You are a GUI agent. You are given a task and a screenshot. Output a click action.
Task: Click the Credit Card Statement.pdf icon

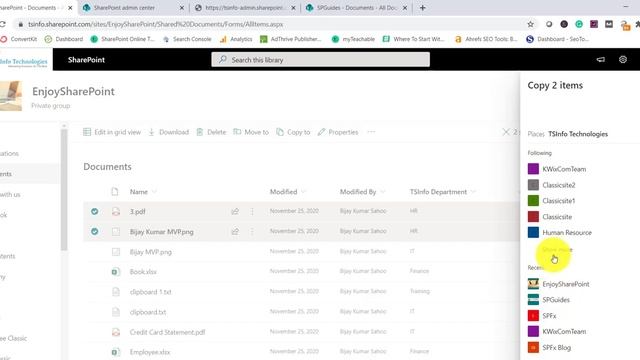pos(116,332)
